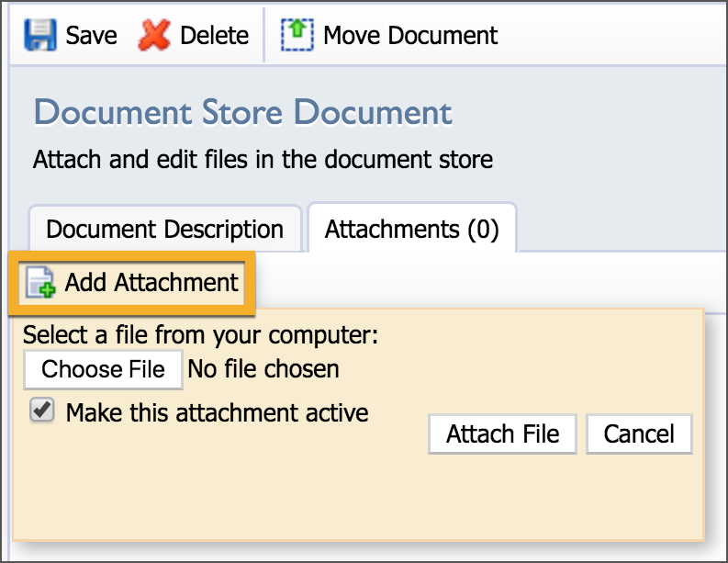Switch to the Document Description tab
This screenshot has width=728, height=563.
[x=165, y=229]
